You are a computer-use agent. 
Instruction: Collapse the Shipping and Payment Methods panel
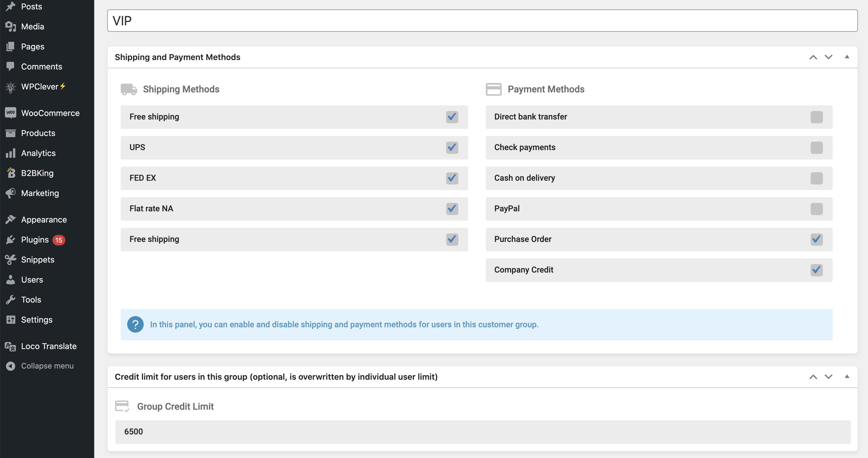847,57
